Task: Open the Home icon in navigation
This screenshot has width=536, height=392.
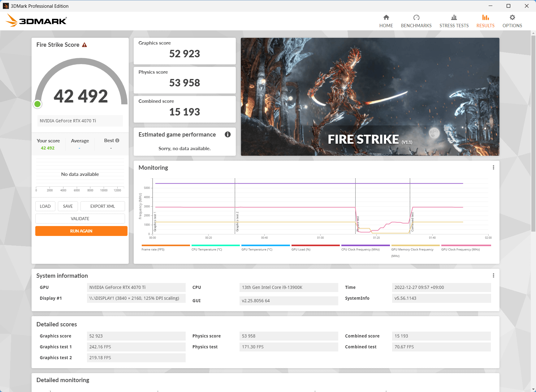Action: (386, 17)
